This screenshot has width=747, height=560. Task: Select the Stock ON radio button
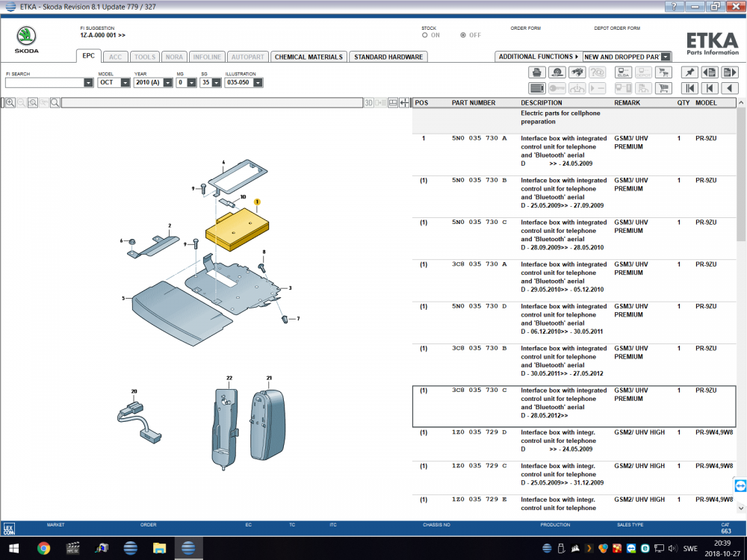pyautogui.click(x=424, y=35)
